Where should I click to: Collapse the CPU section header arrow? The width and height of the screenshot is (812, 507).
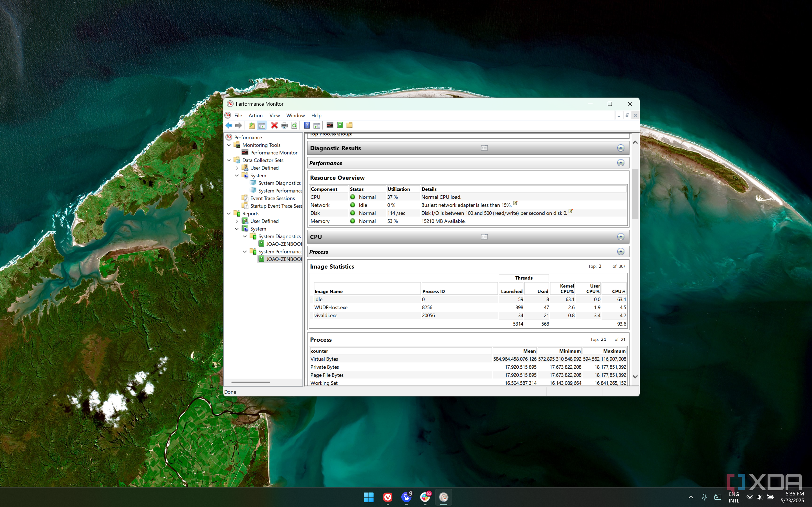[620, 237]
